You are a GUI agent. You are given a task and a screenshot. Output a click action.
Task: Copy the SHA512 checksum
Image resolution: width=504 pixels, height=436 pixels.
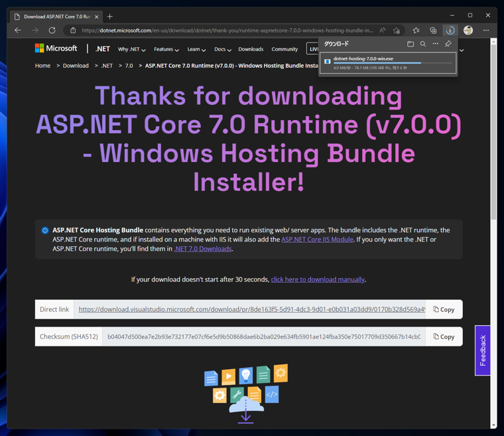pos(444,336)
